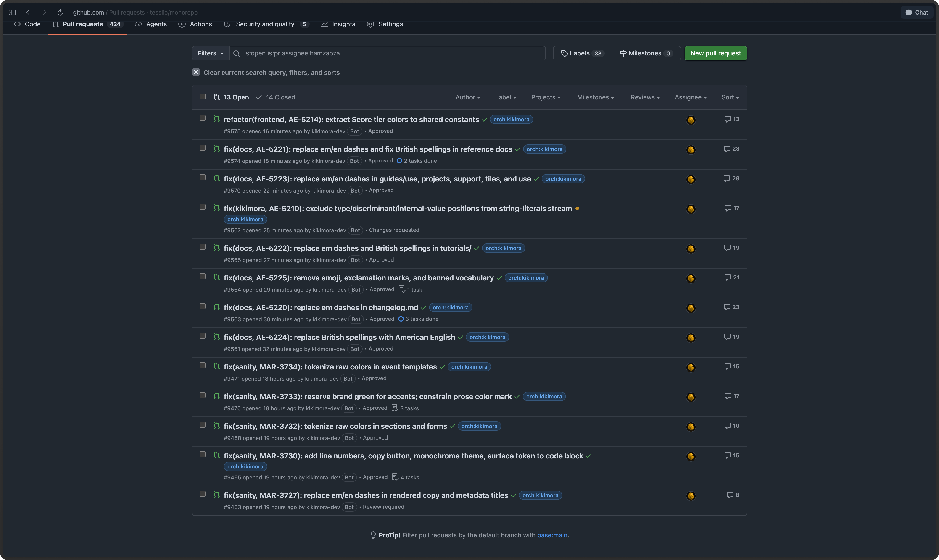Viewport: 939px width, 560px height.
Task: Open comments for PR #9575 (13 comments)
Action: tap(731, 119)
